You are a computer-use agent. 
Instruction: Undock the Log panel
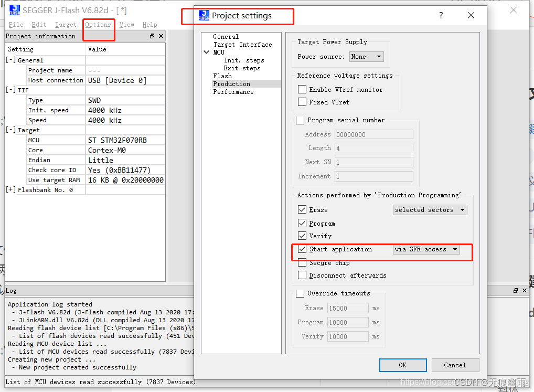516,291
